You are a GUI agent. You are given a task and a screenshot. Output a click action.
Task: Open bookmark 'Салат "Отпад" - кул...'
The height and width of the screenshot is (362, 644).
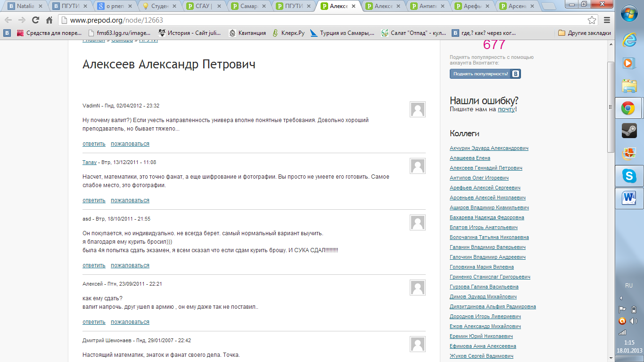pyautogui.click(x=413, y=33)
